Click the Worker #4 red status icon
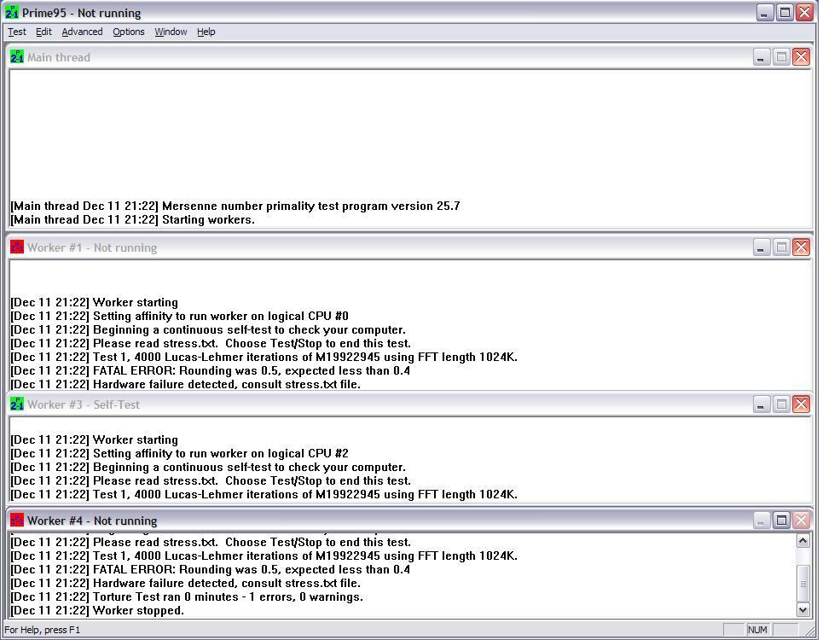Image resolution: width=840 pixels, height=640 pixels. (16, 520)
